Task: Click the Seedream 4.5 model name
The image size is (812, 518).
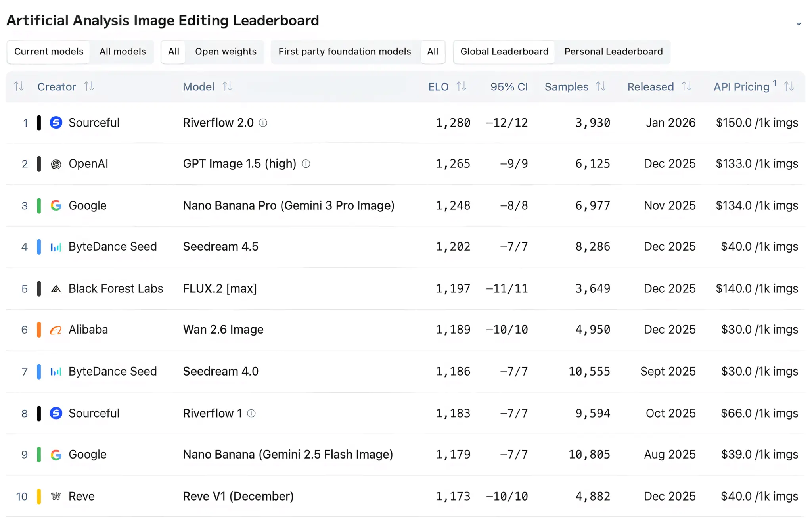Action: 220,247
